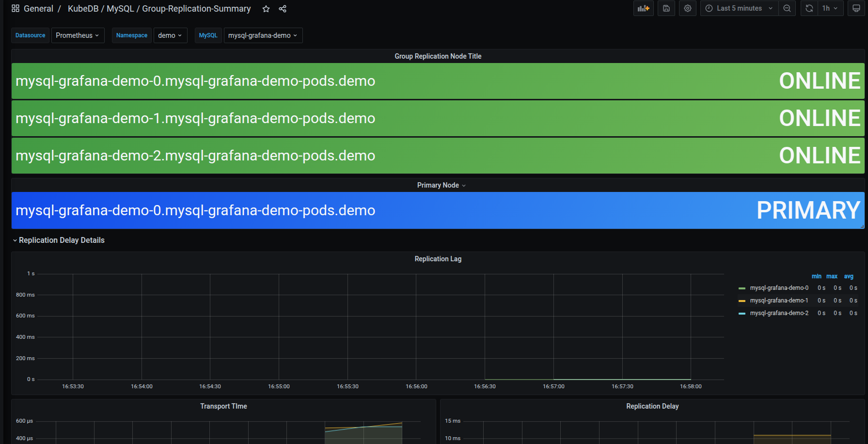Click MySQL variable label
The width and height of the screenshot is (868, 444).
(x=208, y=35)
